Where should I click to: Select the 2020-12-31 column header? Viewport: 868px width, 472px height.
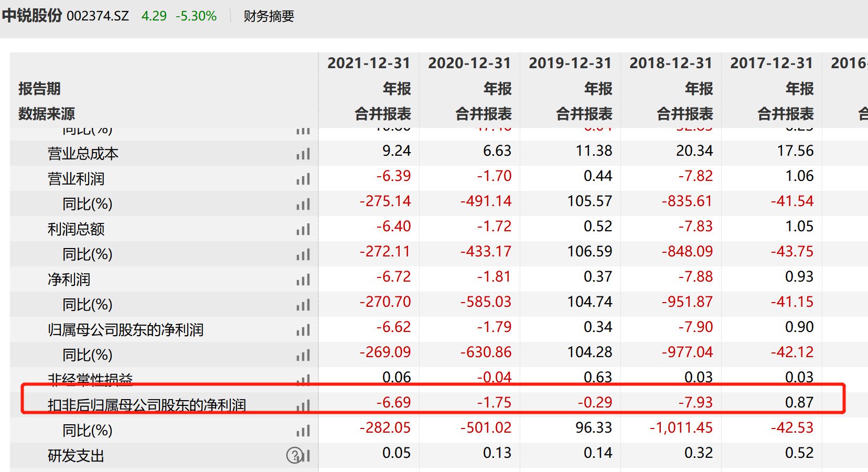pyautogui.click(x=469, y=63)
